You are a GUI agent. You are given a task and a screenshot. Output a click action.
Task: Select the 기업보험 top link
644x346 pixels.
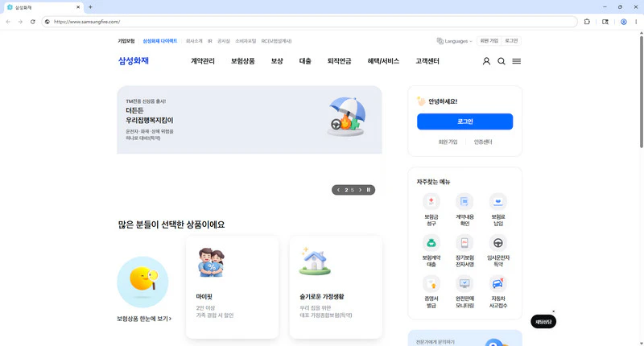(x=126, y=41)
